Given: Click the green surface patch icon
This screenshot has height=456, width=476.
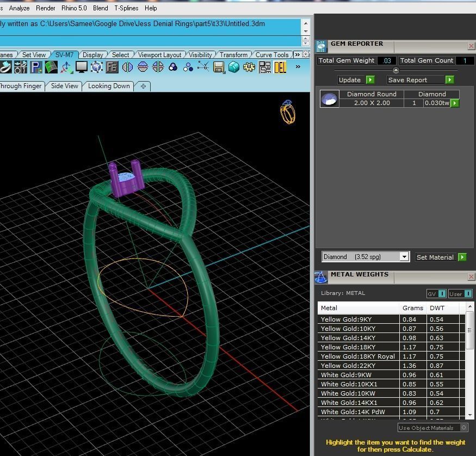Looking at the screenshot, I should click(51, 67).
